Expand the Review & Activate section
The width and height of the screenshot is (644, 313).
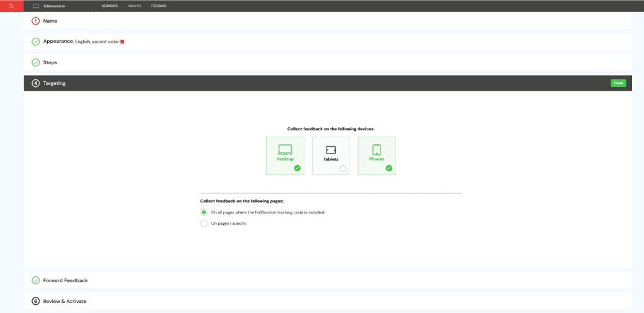65,301
